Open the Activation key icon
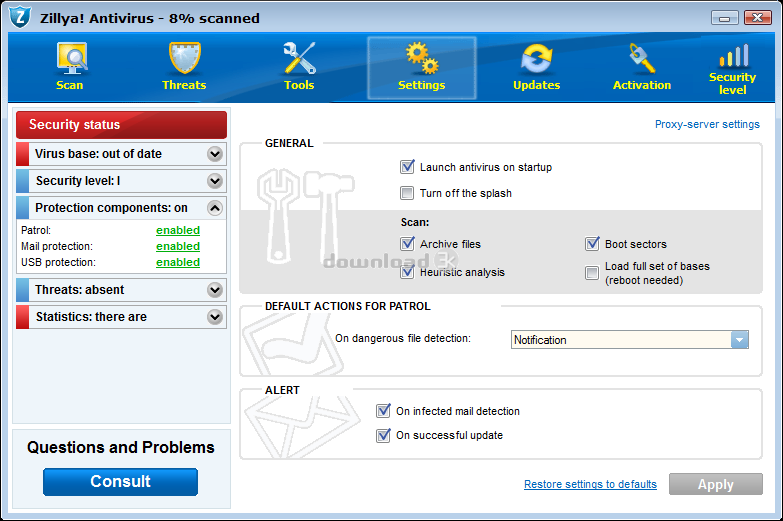Screen dimensions: 783x521 tap(642, 58)
